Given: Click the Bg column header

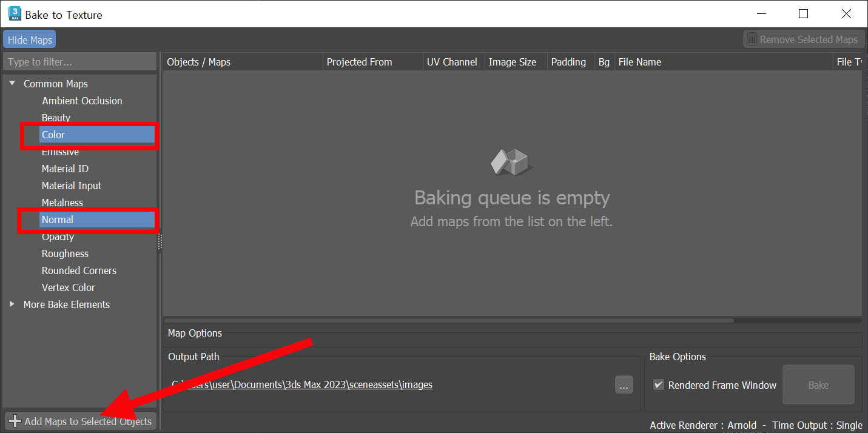Looking at the screenshot, I should (604, 62).
